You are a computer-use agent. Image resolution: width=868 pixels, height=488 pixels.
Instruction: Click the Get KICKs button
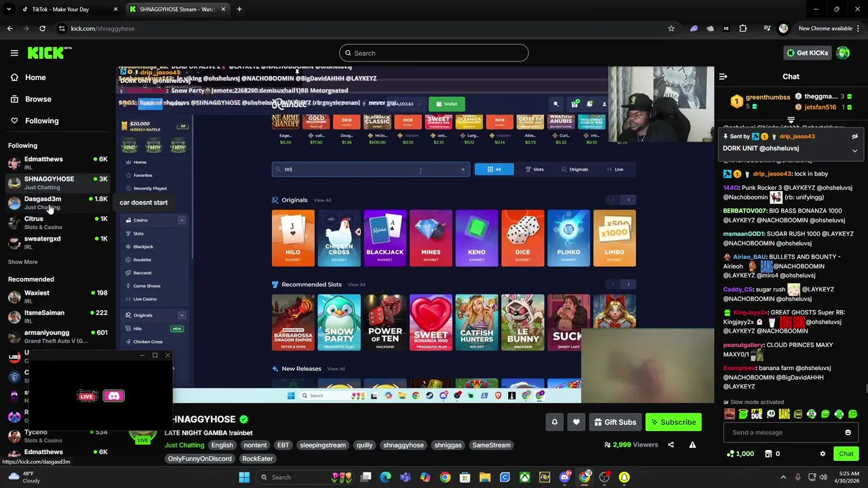point(807,53)
